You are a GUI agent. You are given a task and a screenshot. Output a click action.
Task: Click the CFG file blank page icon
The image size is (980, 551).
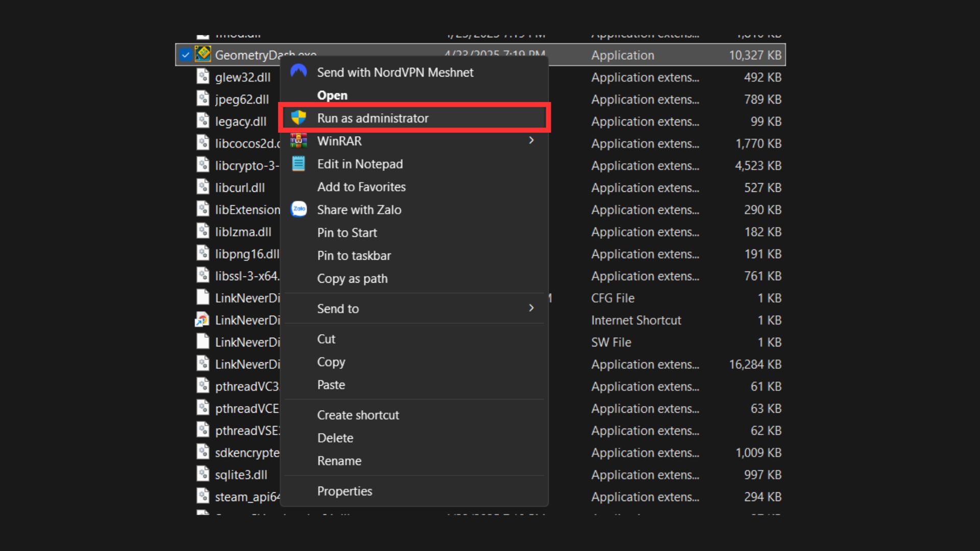tap(203, 297)
